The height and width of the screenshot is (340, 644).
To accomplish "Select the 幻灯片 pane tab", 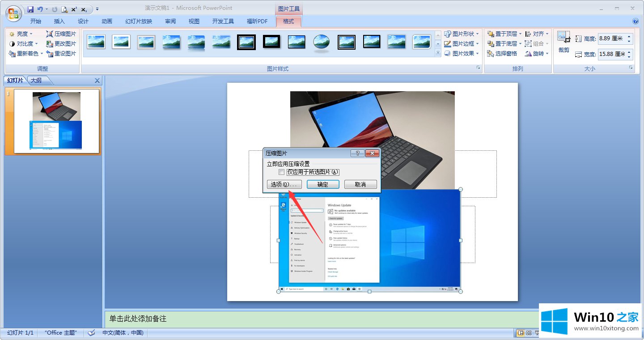I will 15,81.
